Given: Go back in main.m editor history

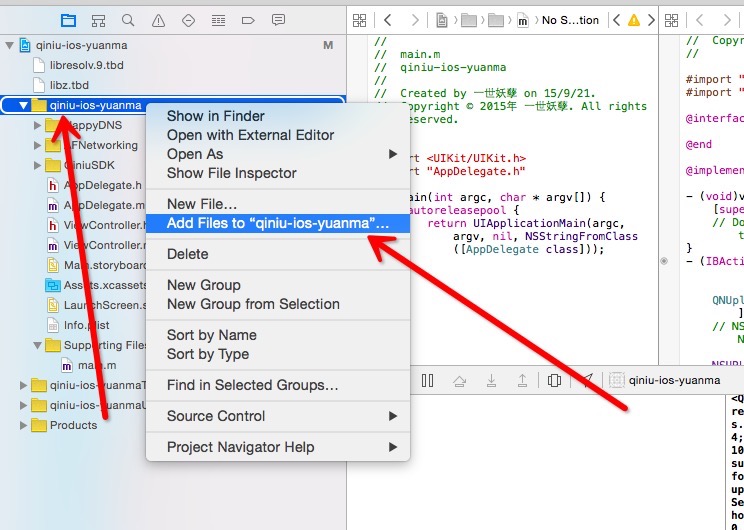Looking at the screenshot, I should tap(388, 20).
